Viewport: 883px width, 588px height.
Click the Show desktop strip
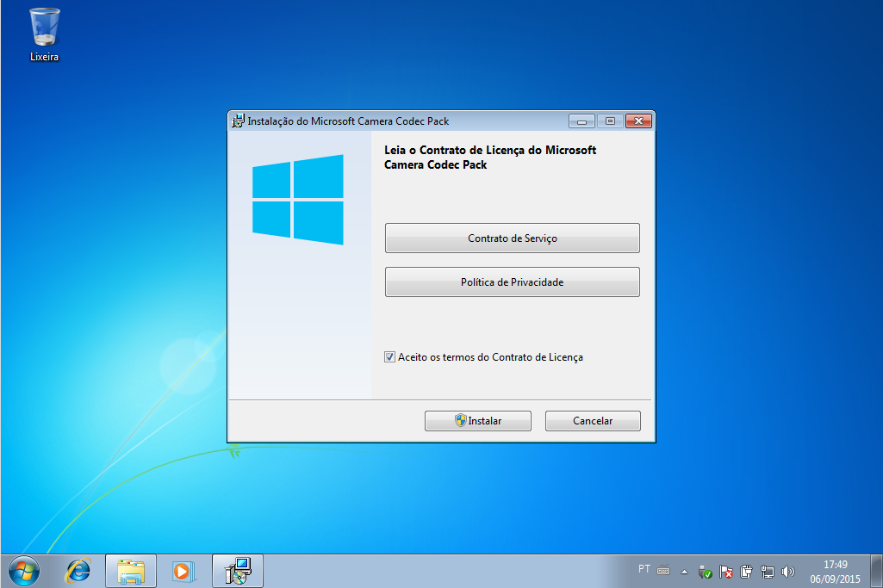coord(877,572)
